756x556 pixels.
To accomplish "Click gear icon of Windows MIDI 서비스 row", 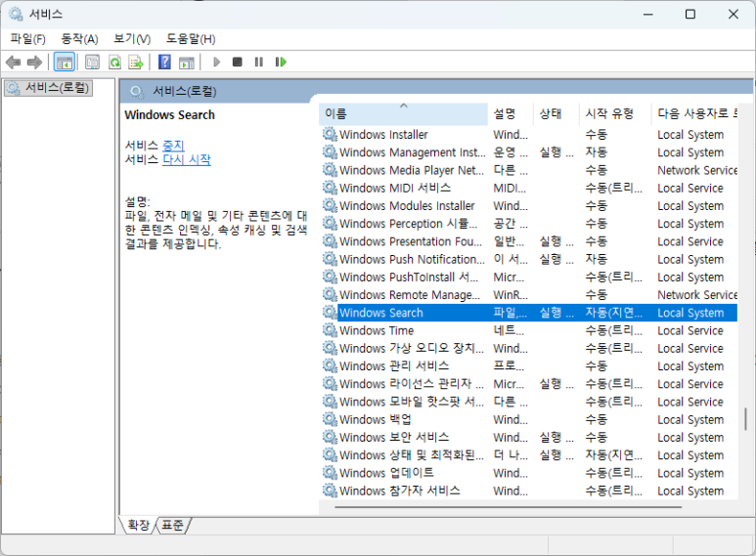I will [330, 188].
